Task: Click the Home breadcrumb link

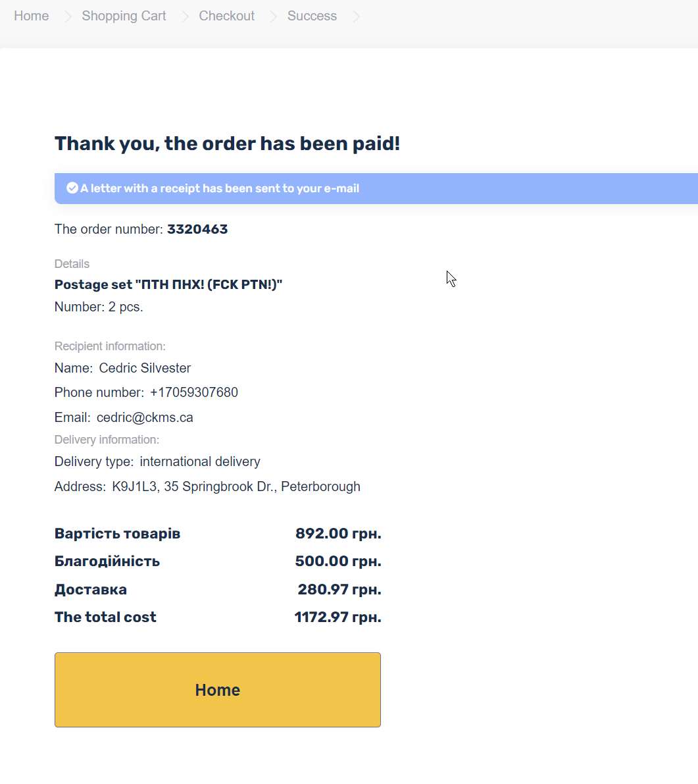Action: coord(31,16)
